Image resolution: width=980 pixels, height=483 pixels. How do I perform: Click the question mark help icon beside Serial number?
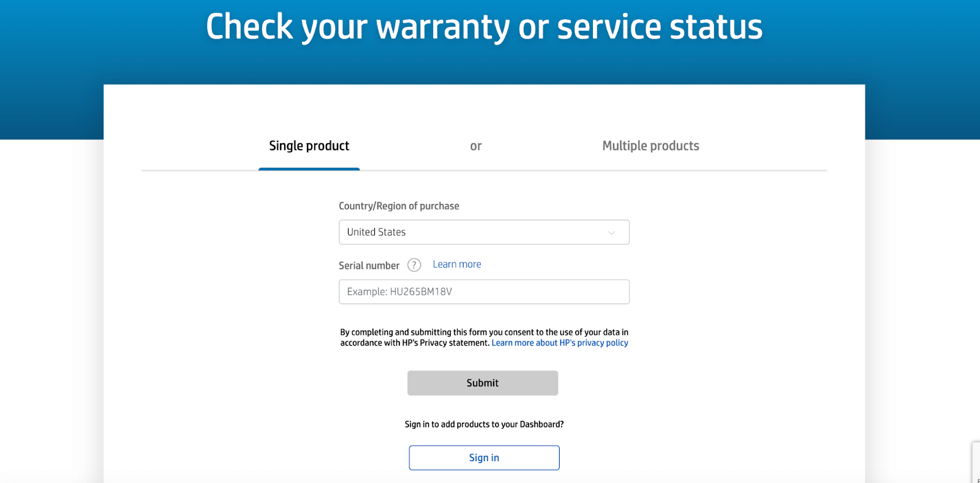[414, 265]
